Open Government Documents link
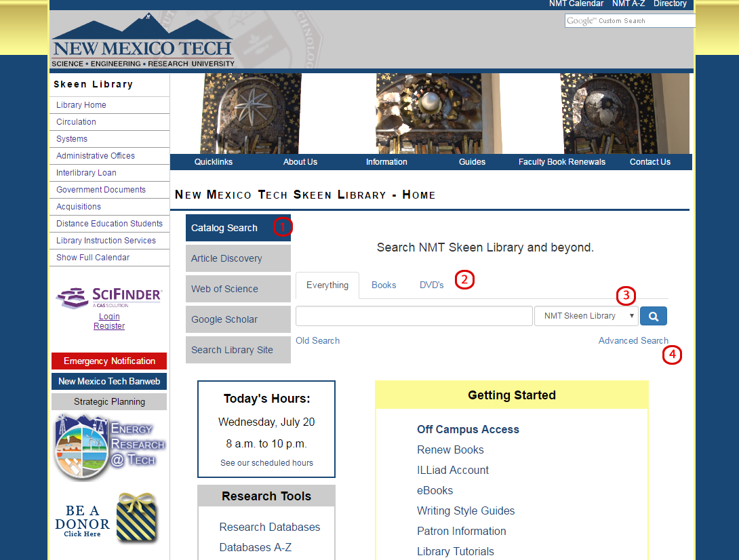This screenshot has height=560, width=739. pos(101,190)
